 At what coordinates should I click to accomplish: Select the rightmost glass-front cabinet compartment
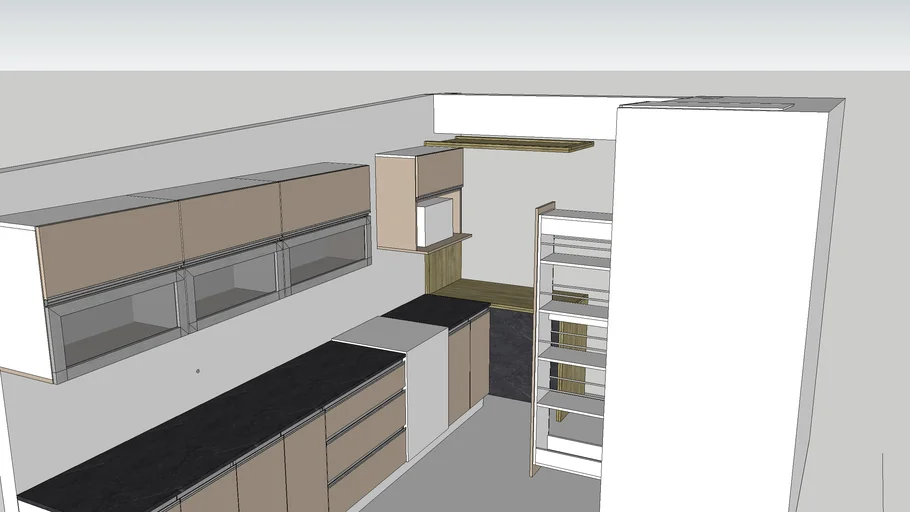point(327,257)
